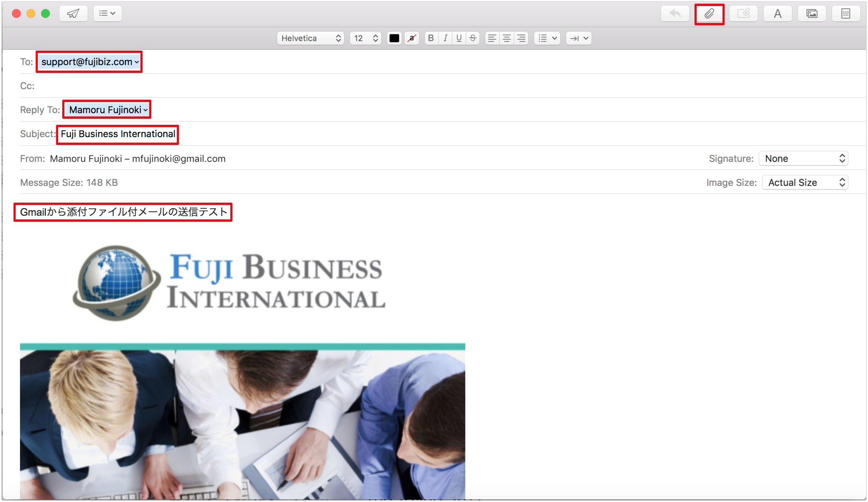
Task: Toggle bold formatting
Action: pos(431,38)
